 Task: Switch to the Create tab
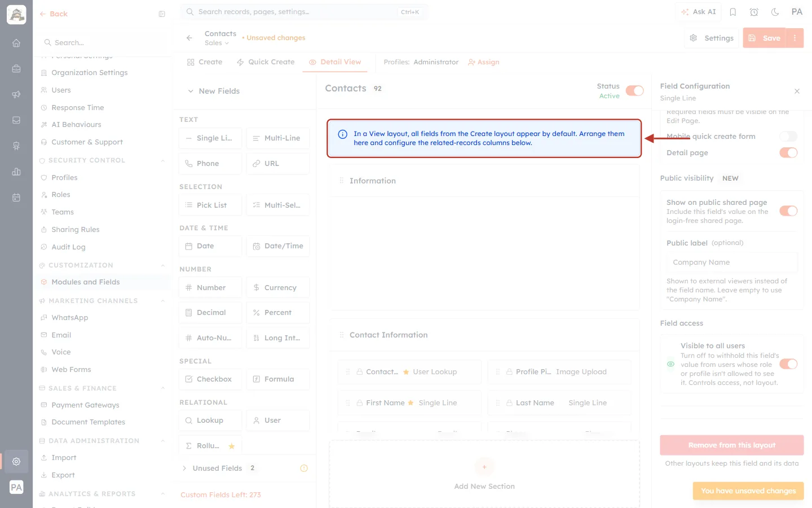(x=205, y=62)
